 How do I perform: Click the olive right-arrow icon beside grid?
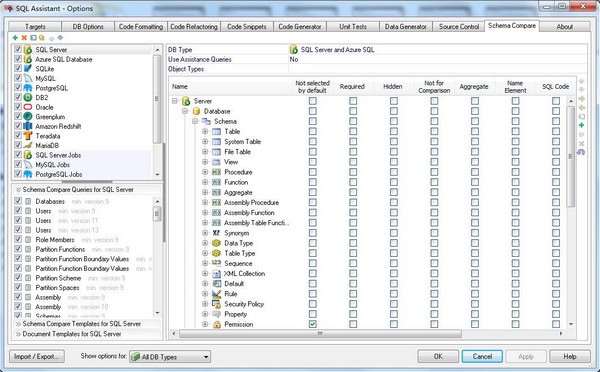(581, 99)
